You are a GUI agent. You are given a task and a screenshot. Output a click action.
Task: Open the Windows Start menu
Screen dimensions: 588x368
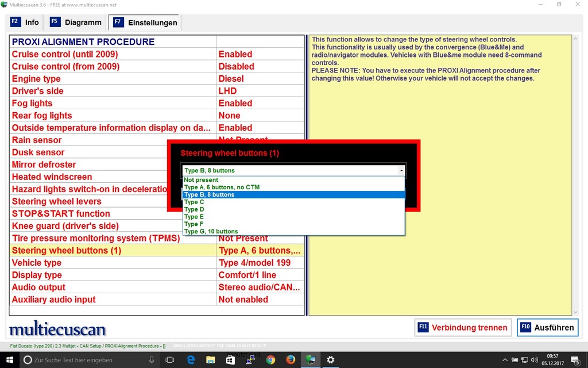tap(9, 360)
